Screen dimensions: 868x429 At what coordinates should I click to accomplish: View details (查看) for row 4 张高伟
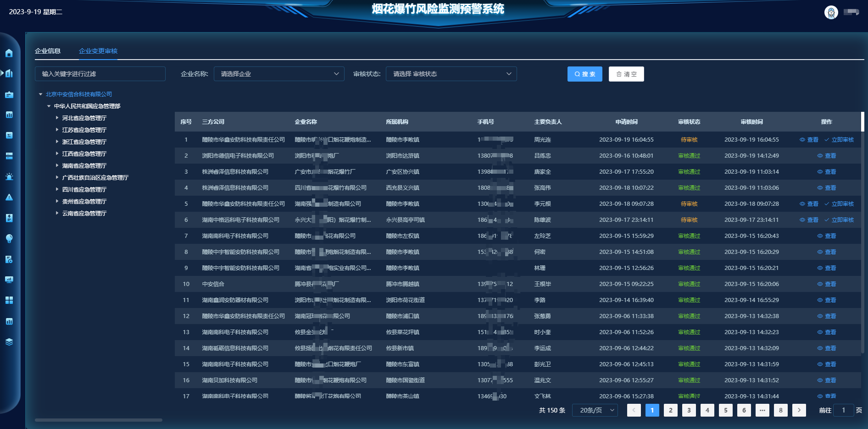[827, 188]
